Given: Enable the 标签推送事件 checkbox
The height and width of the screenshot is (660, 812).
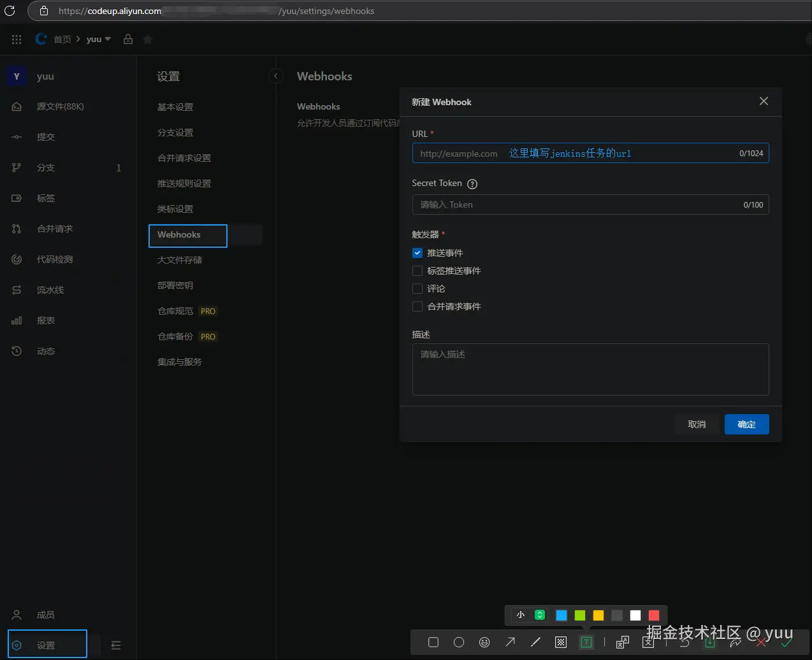Looking at the screenshot, I should click(x=417, y=271).
